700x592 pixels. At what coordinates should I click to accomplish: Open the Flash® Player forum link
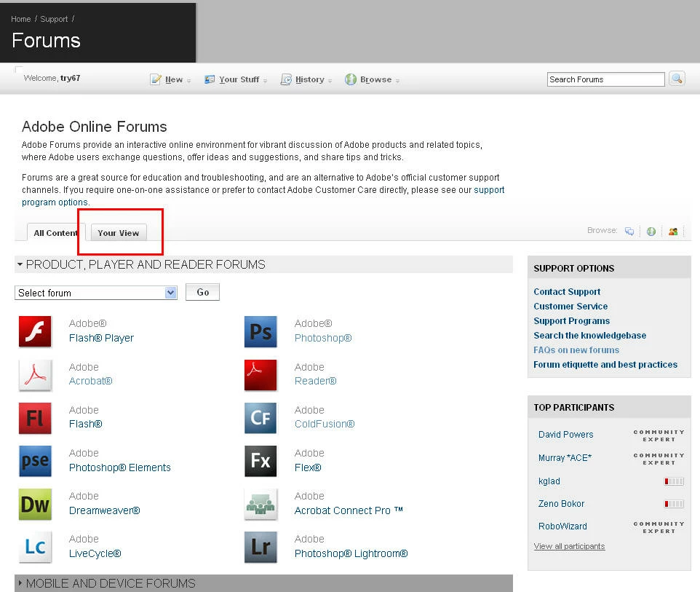click(101, 338)
